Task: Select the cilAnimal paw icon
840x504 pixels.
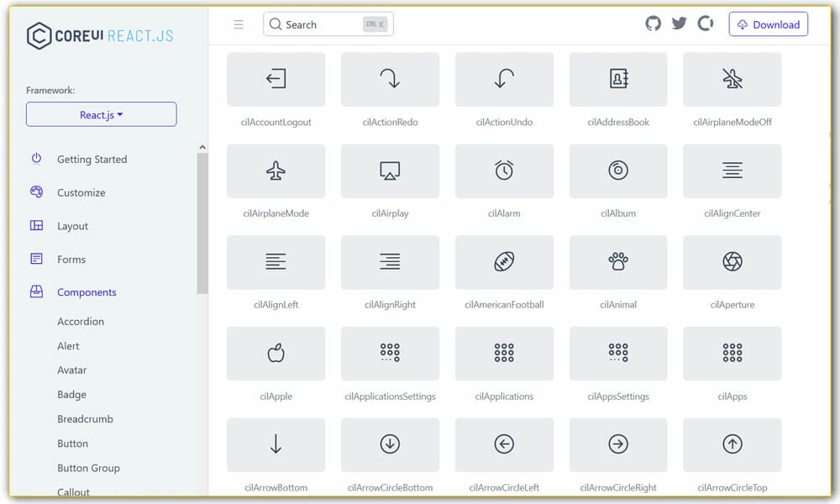Action: coord(618,262)
